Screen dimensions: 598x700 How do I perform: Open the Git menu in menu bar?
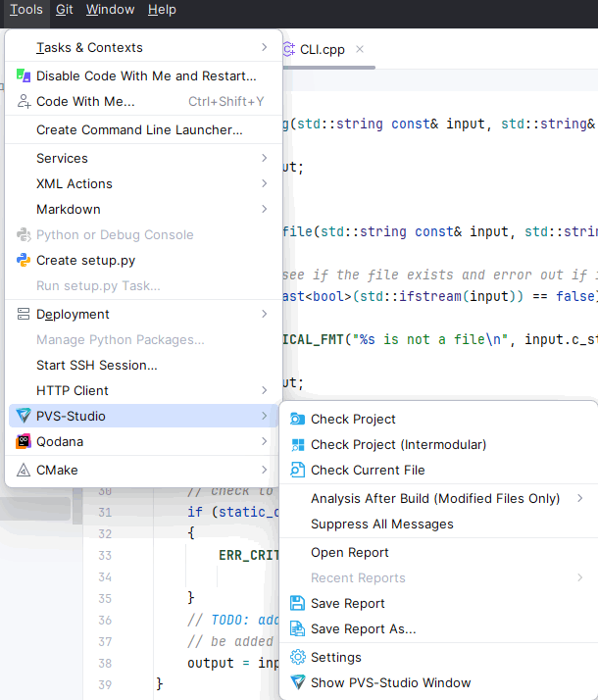[64, 10]
